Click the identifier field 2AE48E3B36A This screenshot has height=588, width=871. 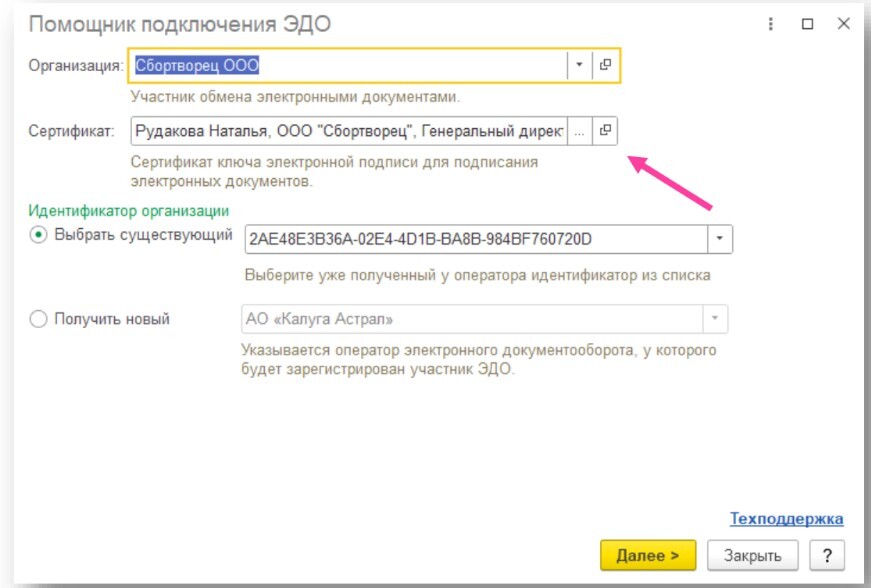tap(475, 239)
